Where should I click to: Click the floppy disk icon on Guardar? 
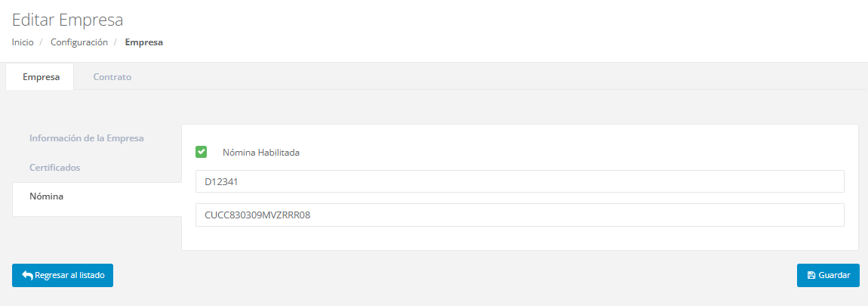coord(811,276)
